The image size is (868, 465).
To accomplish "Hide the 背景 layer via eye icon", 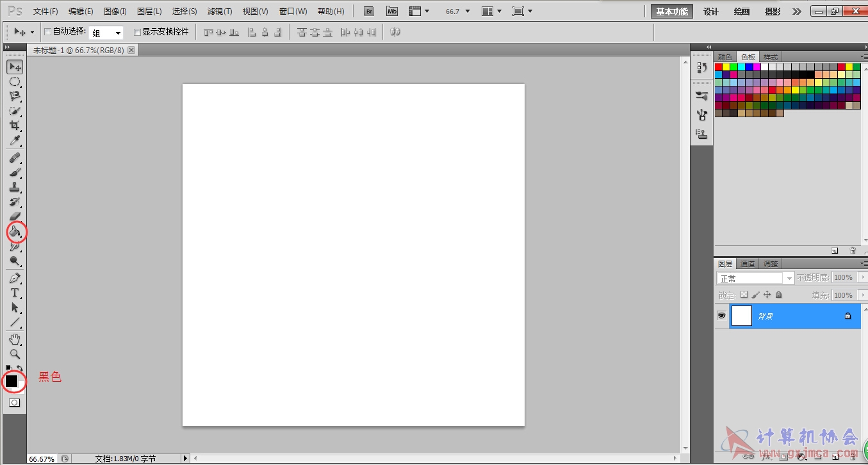I will pyautogui.click(x=721, y=316).
